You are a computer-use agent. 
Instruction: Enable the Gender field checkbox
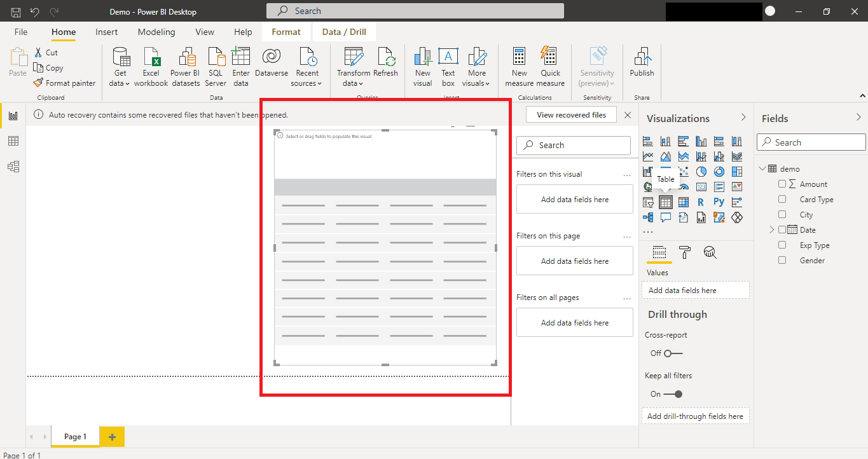(x=782, y=260)
